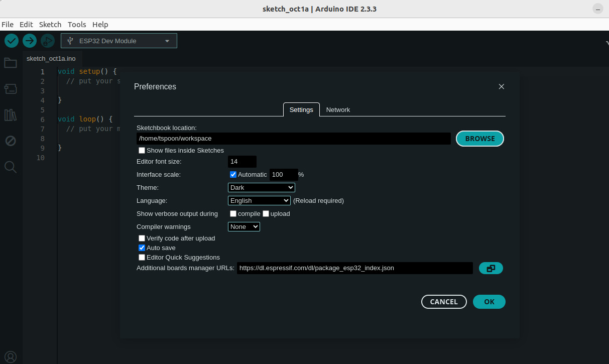Click the Sketchbook location path field
Image resolution: width=609 pixels, height=364 pixels.
[x=294, y=139]
